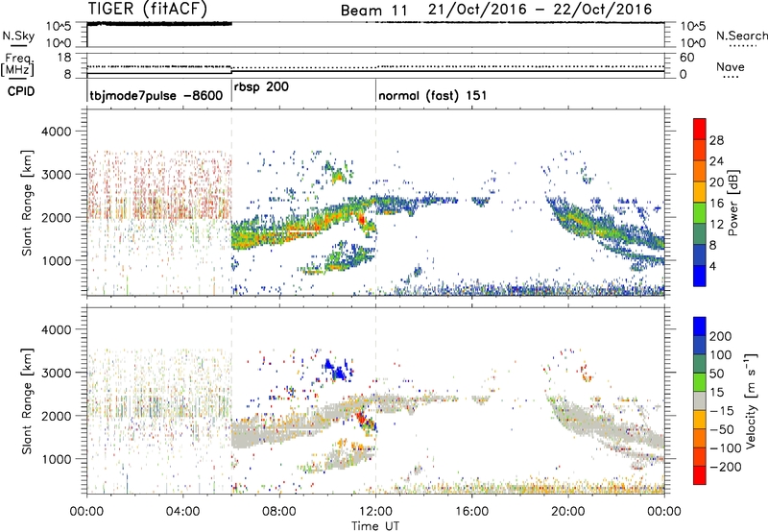Click the '60' Nave axis tick
The width and height of the screenshot is (768, 532).
point(686,58)
